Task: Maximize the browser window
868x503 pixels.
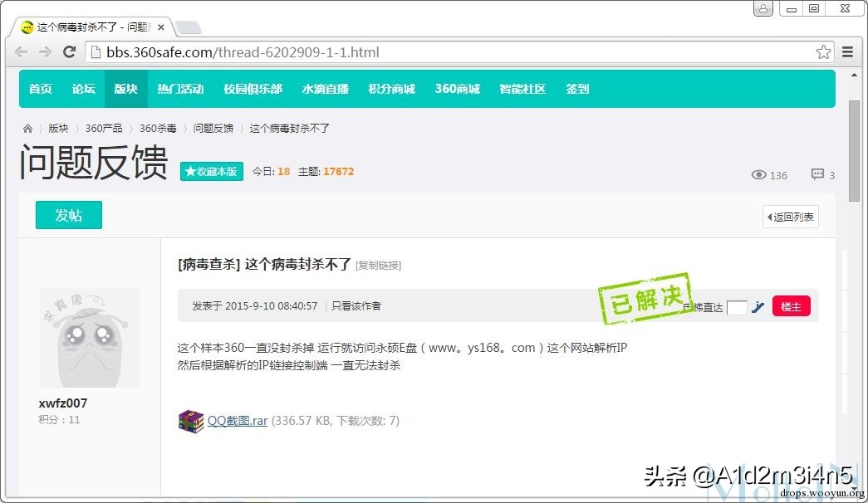Action: [814, 8]
